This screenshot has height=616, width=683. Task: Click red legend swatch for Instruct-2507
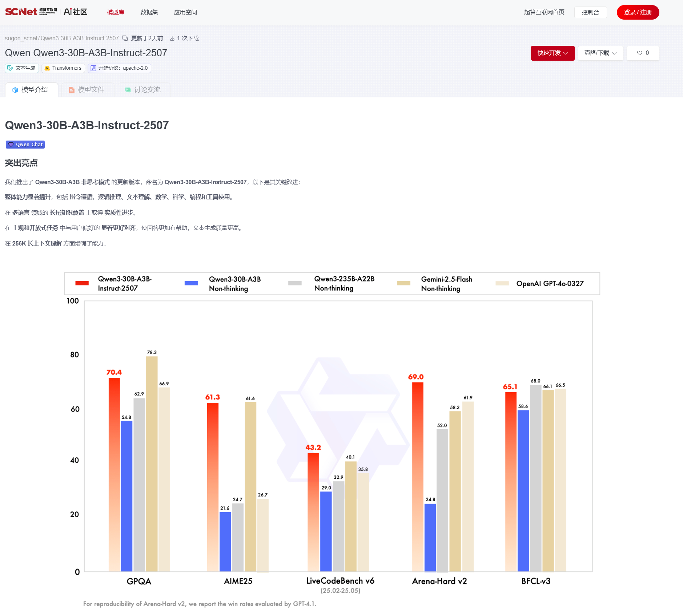[x=82, y=283]
